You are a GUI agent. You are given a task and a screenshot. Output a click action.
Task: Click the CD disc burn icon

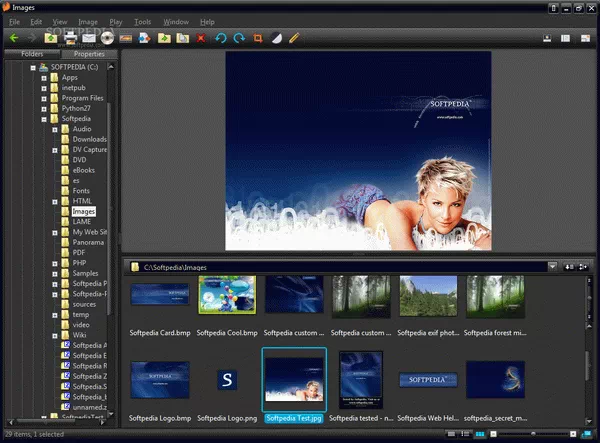pos(107,38)
